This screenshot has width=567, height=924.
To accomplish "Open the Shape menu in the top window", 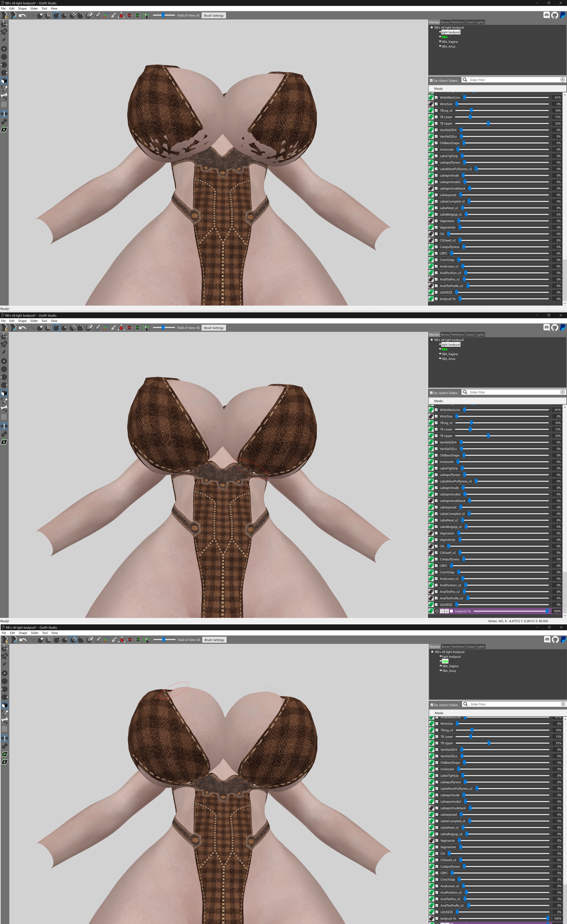I will tap(22, 8).
